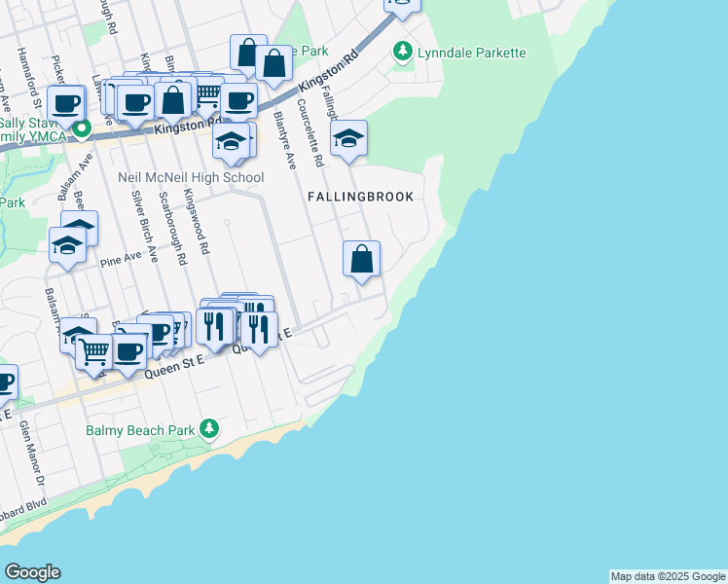Select the Balmy Beach Park text label
Image resolution: width=728 pixels, height=584 pixels.
140,430
